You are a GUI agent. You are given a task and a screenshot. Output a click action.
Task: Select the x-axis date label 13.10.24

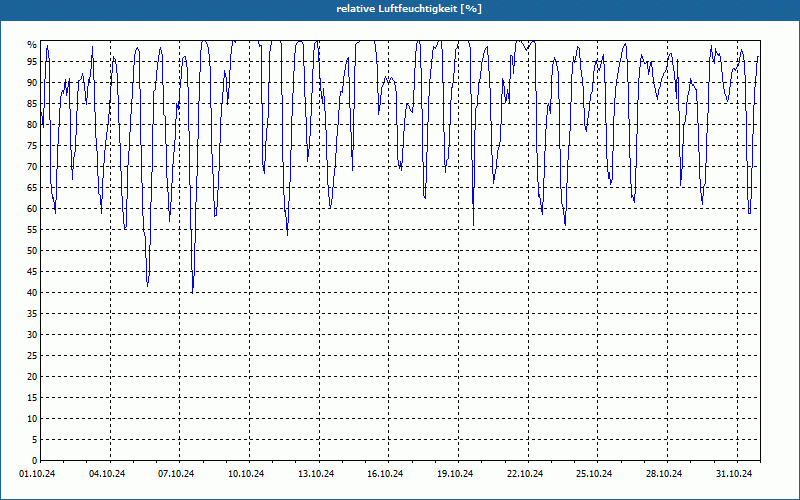click(316, 474)
